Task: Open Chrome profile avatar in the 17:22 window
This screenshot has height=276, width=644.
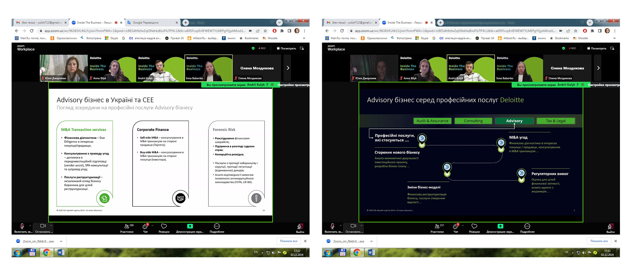Action: (x=297, y=31)
